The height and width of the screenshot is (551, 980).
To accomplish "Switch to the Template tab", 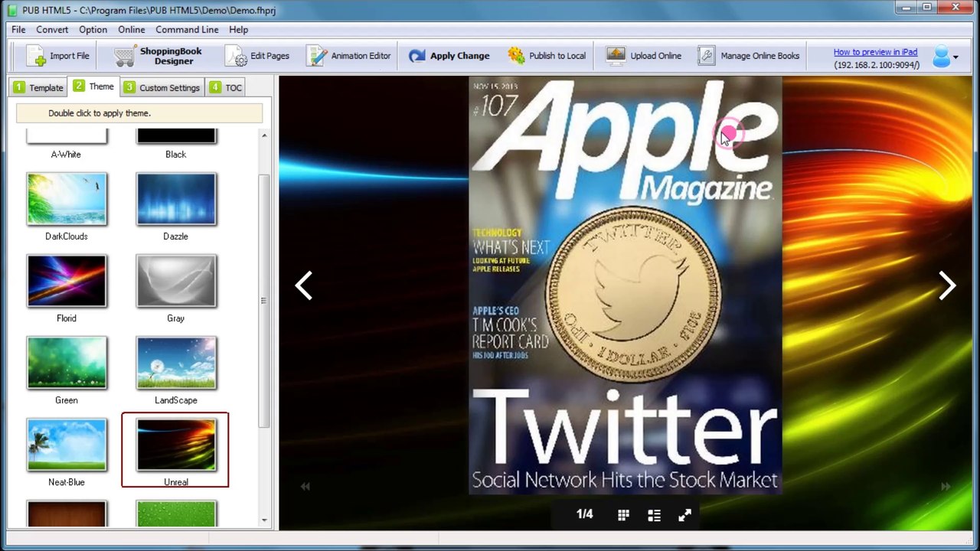I will [x=38, y=87].
